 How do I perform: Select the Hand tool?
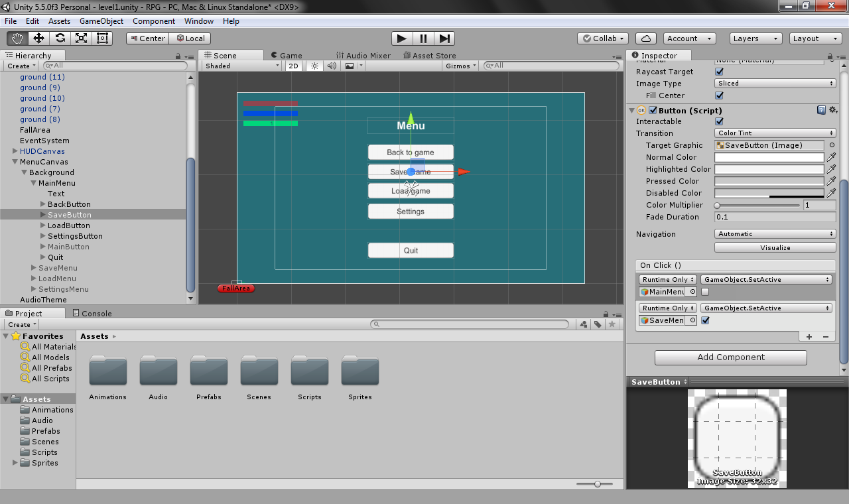18,38
